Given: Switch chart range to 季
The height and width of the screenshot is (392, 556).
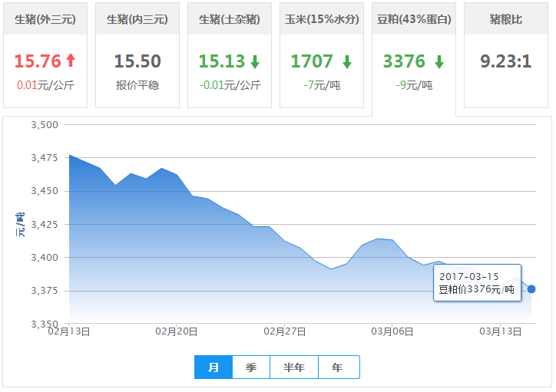Looking at the screenshot, I should click(x=251, y=367).
